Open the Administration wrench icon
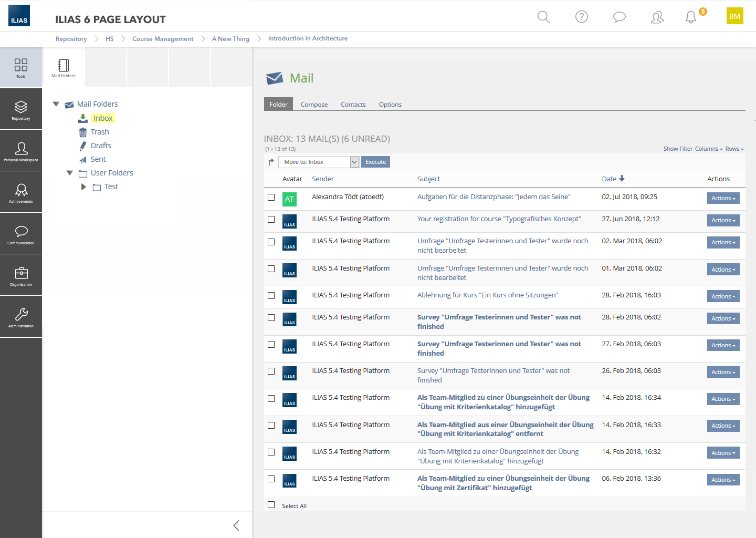 [21, 317]
